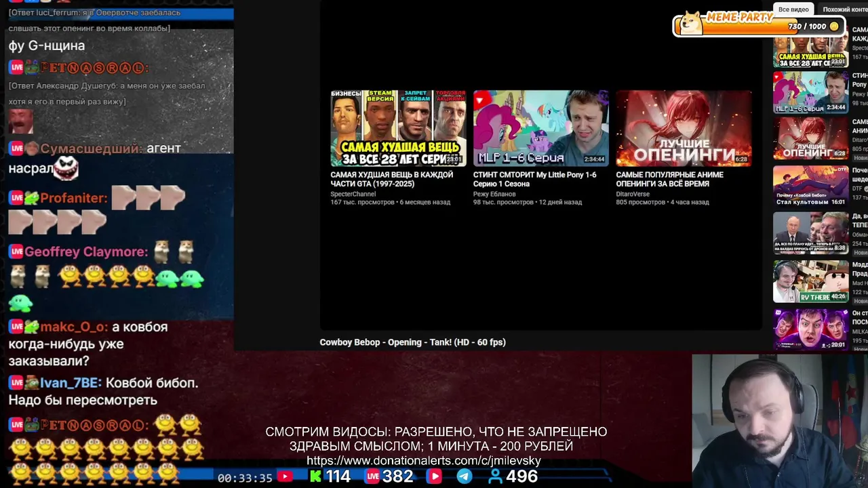Open sidebar purple thumbnail with 20:01 duration

click(x=810, y=329)
